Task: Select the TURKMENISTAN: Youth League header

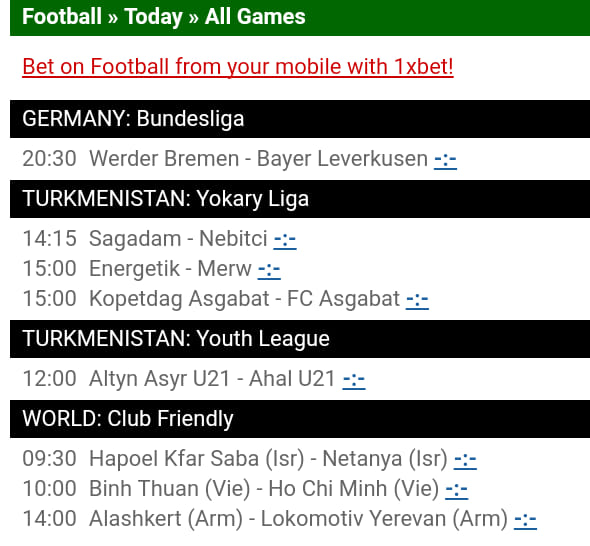Action: click(x=300, y=339)
